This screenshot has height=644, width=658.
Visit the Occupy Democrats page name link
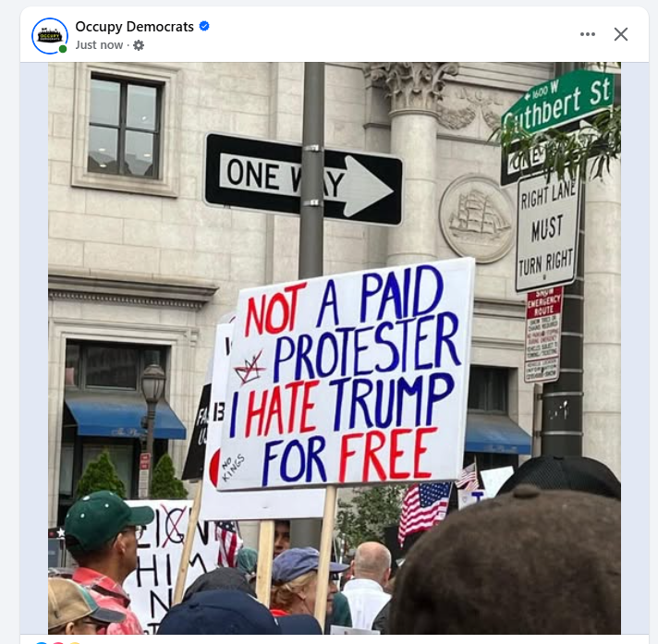[x=134, y=27]
